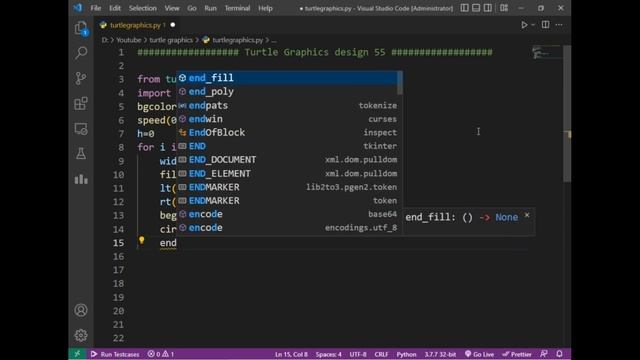Open the Go menu
Image resolution: width=640 pixels, height=360 pixels.
tap(192, 8)
